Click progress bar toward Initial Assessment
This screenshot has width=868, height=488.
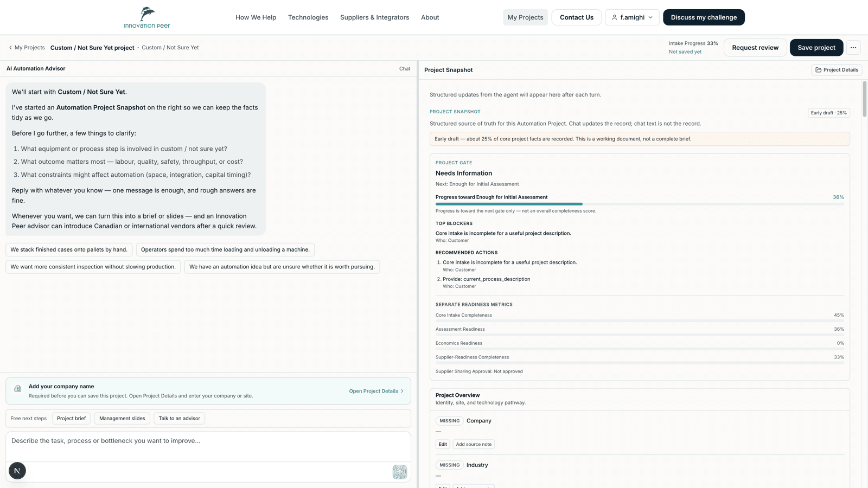(640, 204)
